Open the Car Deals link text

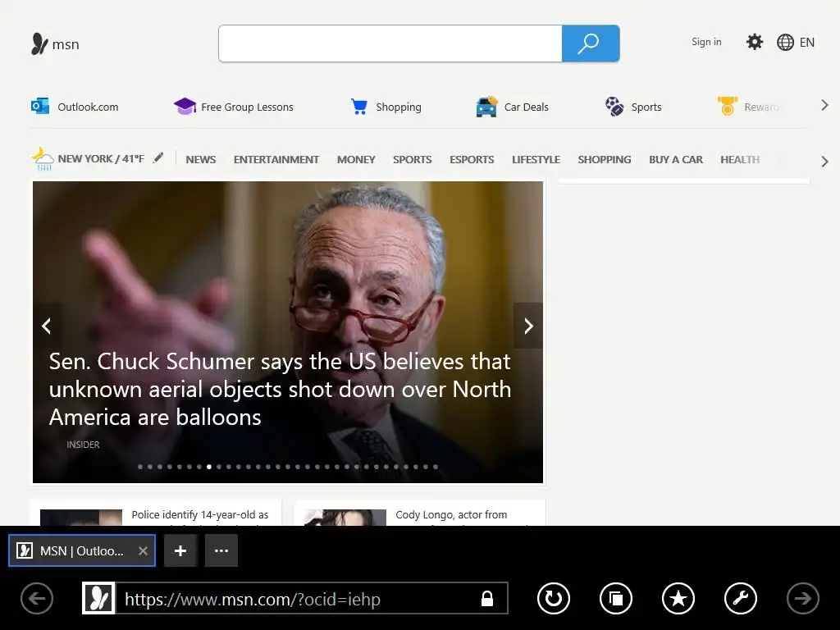pyautogui.click(x=526, y=107)
